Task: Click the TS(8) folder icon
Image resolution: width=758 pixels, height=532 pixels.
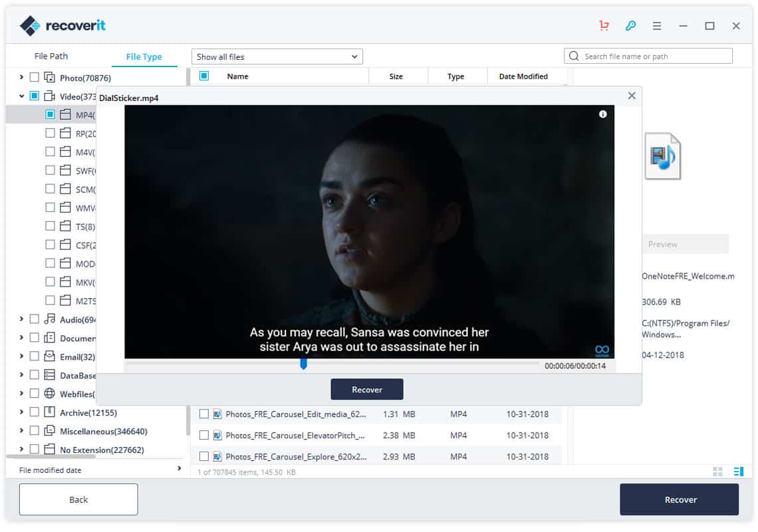Action: pyautogui.click(x=65, y=226)
